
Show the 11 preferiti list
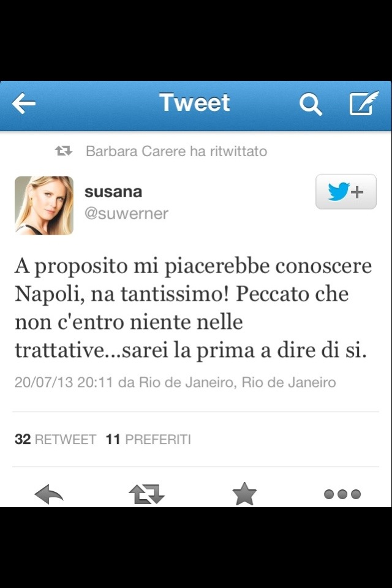coord(148,439)
